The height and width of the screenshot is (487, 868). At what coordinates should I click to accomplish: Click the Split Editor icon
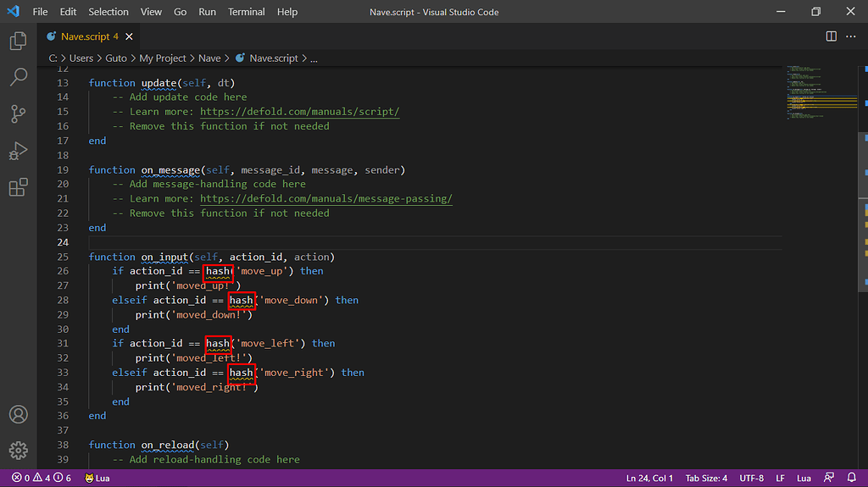pyautogui.click(x=831, y=36)
